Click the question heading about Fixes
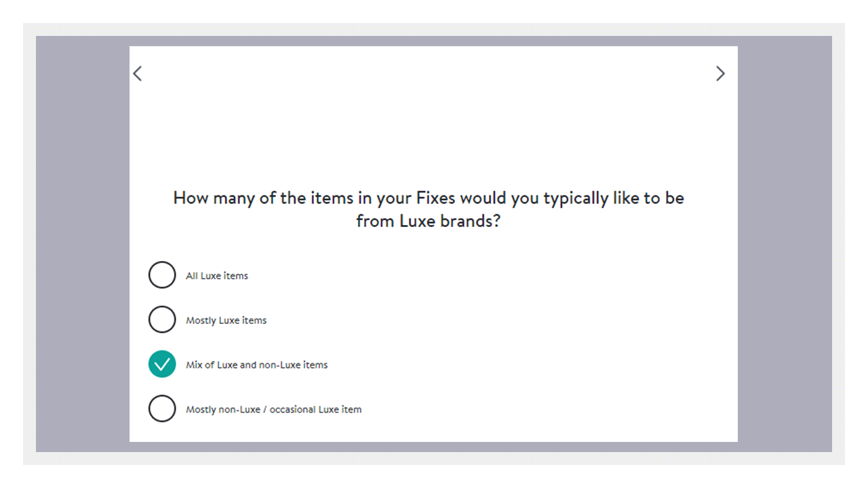 pos(429,209)
